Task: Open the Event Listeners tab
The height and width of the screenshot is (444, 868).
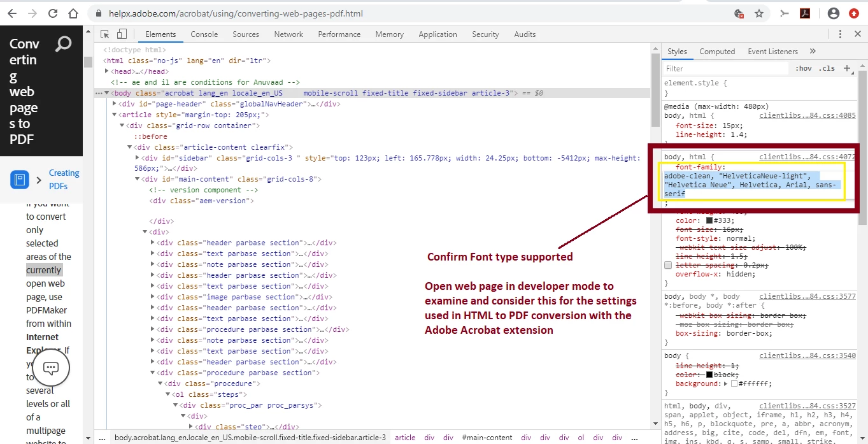Action: point(772,52)
